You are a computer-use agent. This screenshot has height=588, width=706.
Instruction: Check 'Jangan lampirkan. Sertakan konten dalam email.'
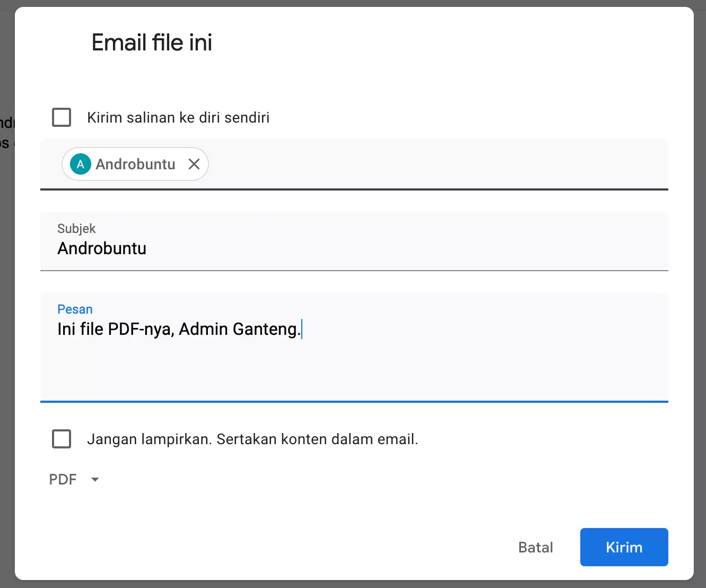pos(61,439)
